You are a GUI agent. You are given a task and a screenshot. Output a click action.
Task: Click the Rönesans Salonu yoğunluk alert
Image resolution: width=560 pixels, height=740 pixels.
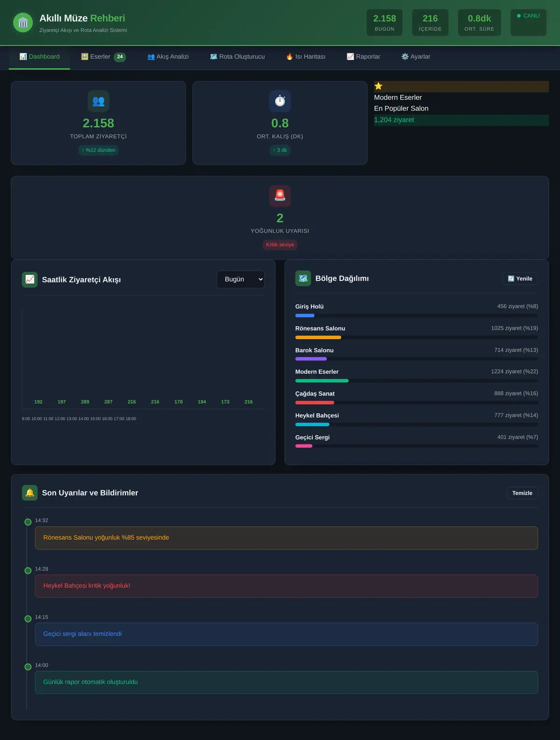(287, 538)
